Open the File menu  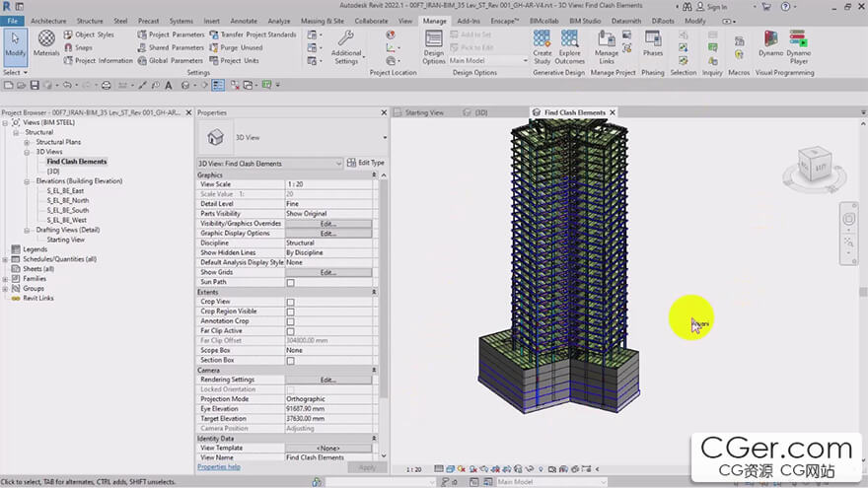12,21
